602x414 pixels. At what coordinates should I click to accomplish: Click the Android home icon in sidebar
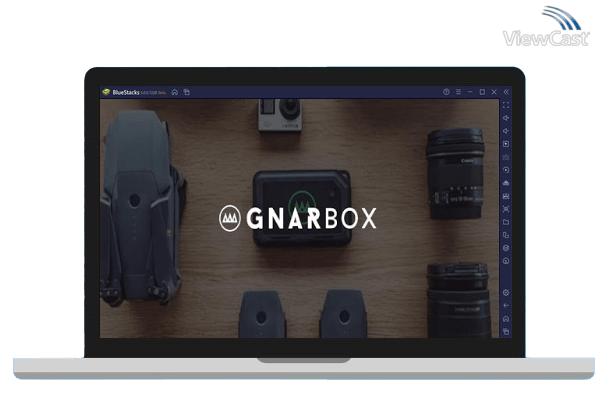506,319
